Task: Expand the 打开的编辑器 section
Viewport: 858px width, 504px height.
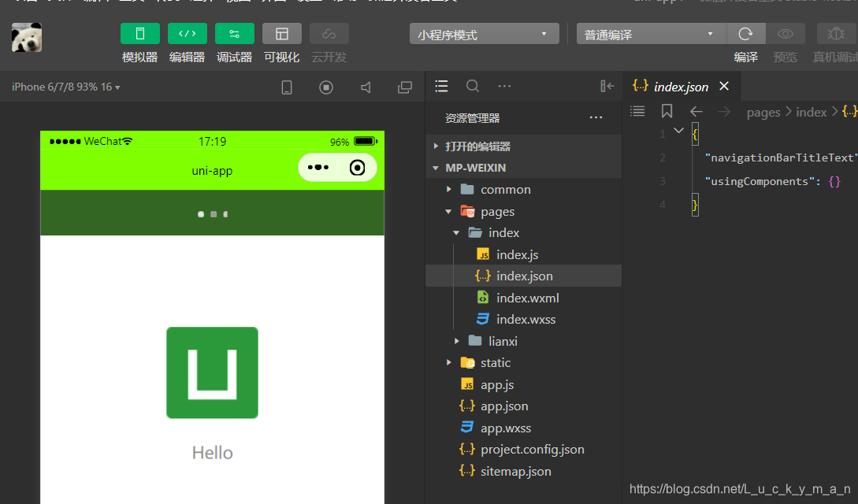Action: coord(524,146)
